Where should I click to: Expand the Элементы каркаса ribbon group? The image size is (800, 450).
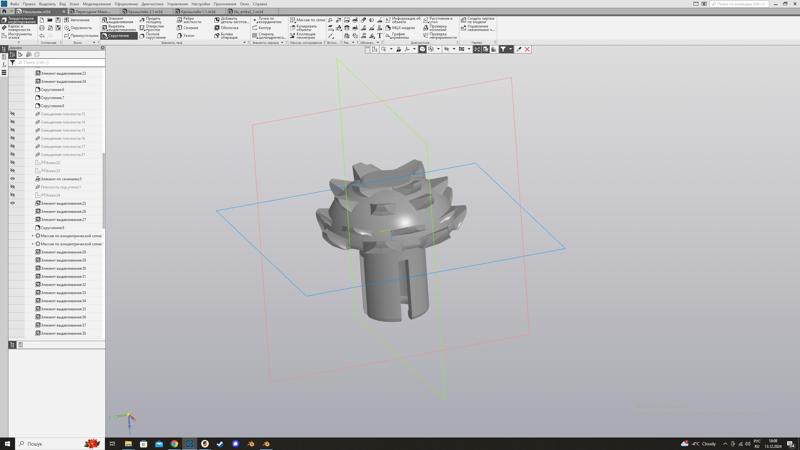coord(282,43)
